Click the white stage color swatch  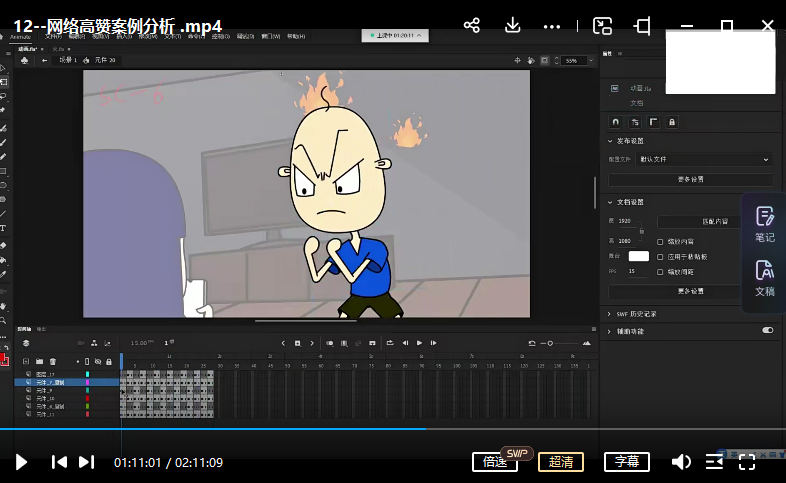[x=638, y=256]
